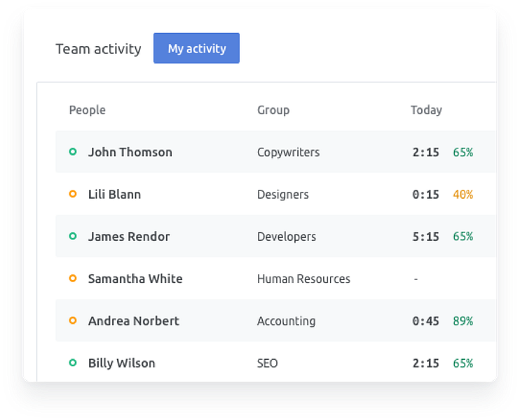
Task: Sort by the Today column header
Action: click(x=426, y=110)
